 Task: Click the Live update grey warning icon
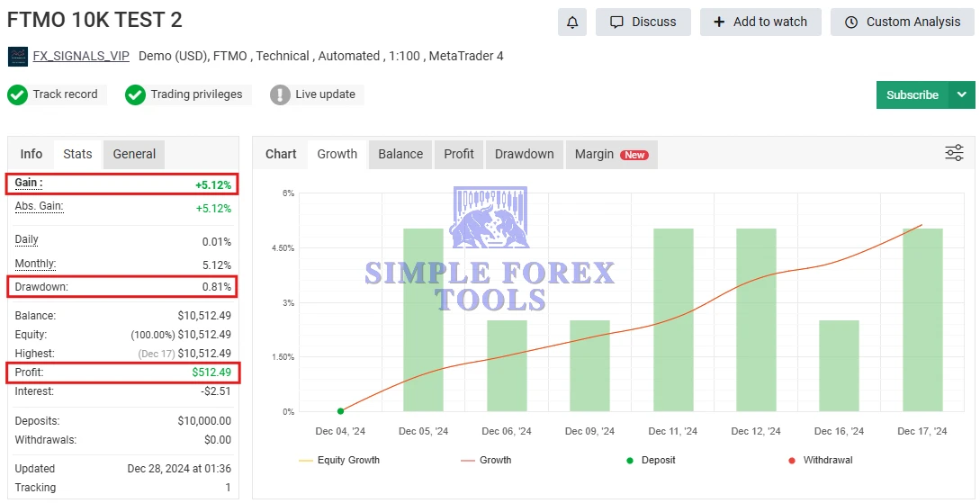(x=280, y=94)
